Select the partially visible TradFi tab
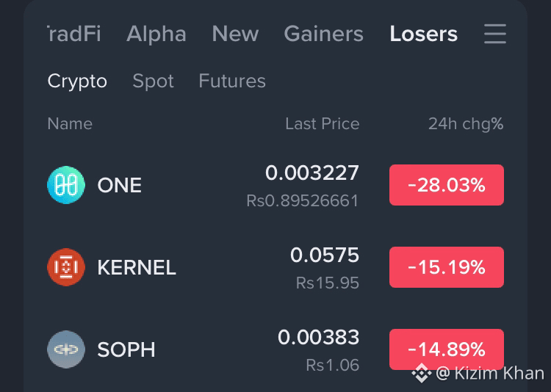The image size is (551, 392). (x=74, y=34)
